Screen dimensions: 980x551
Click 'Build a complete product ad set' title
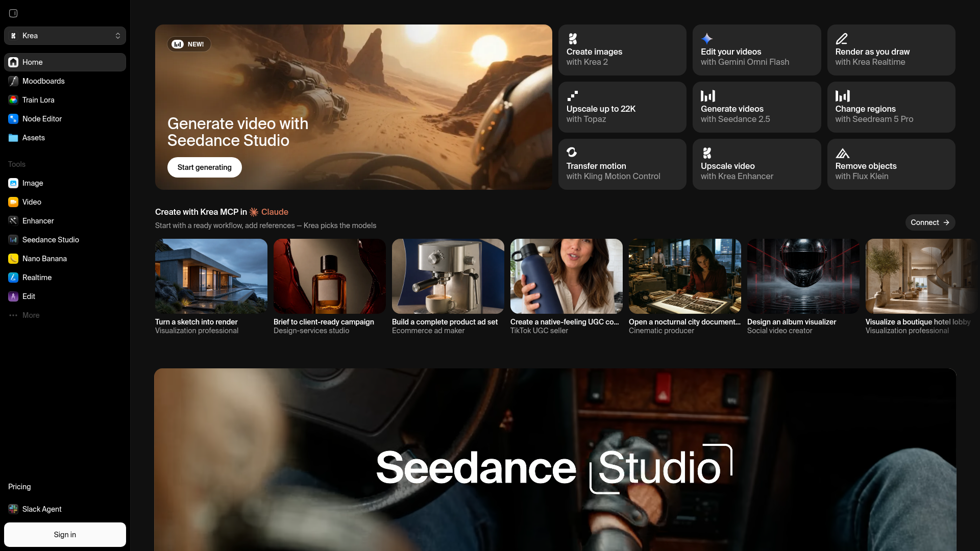445,322
